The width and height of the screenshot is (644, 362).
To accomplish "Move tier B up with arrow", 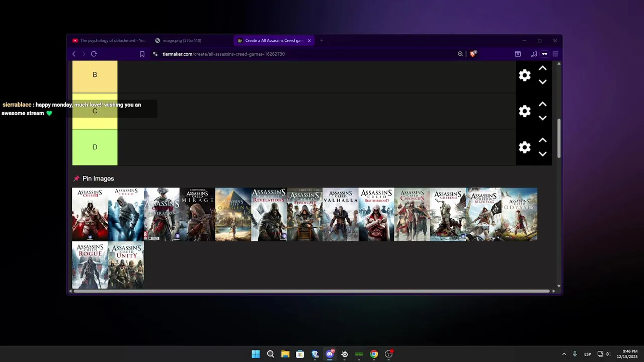I will [542, 68].
